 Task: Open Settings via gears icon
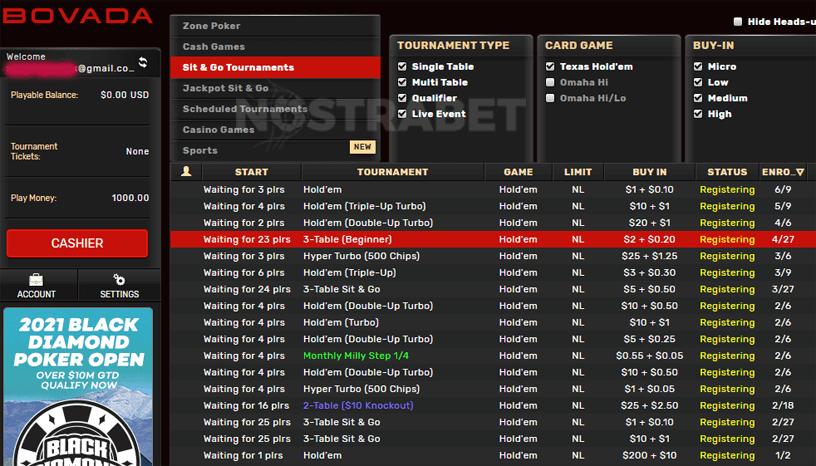pyautogui.click(x=119, y=280)
